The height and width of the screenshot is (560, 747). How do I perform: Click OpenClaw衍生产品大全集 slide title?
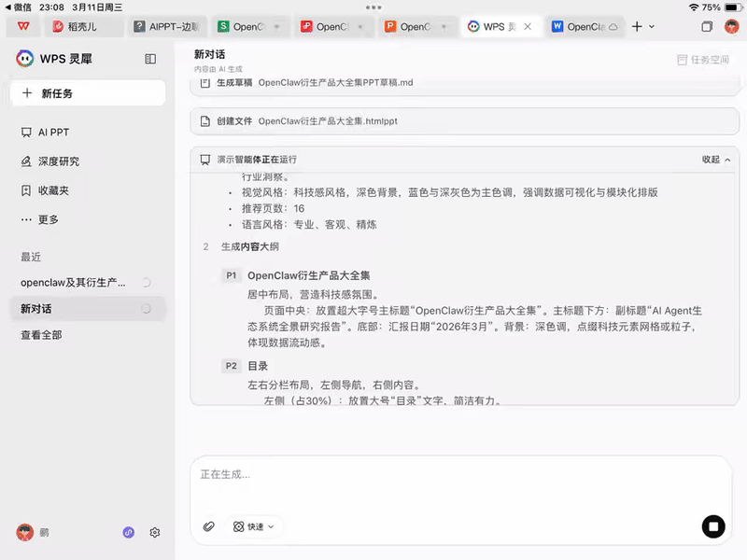309,275
